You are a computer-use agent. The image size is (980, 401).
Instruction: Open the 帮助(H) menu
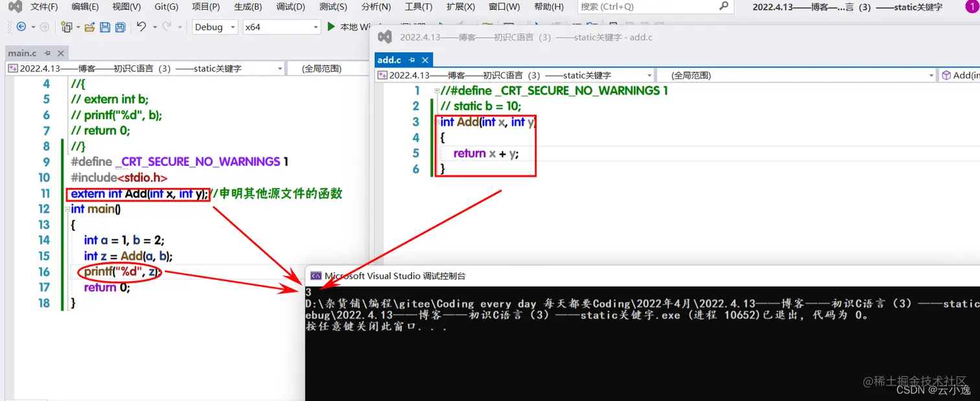coord(549,6)
